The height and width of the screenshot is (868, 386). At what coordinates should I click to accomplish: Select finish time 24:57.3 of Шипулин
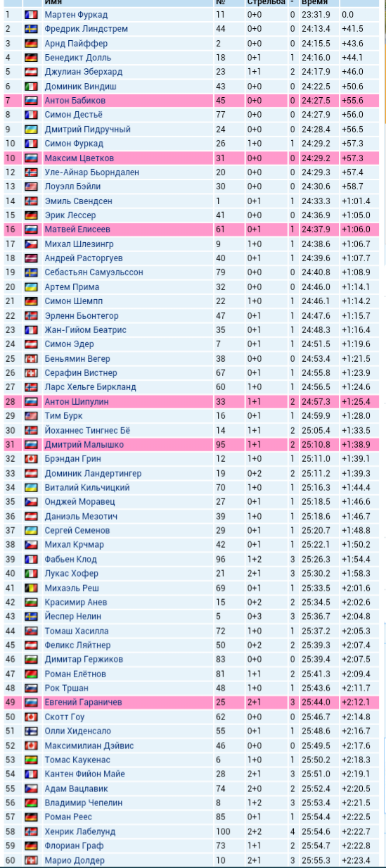coord(316,401)
